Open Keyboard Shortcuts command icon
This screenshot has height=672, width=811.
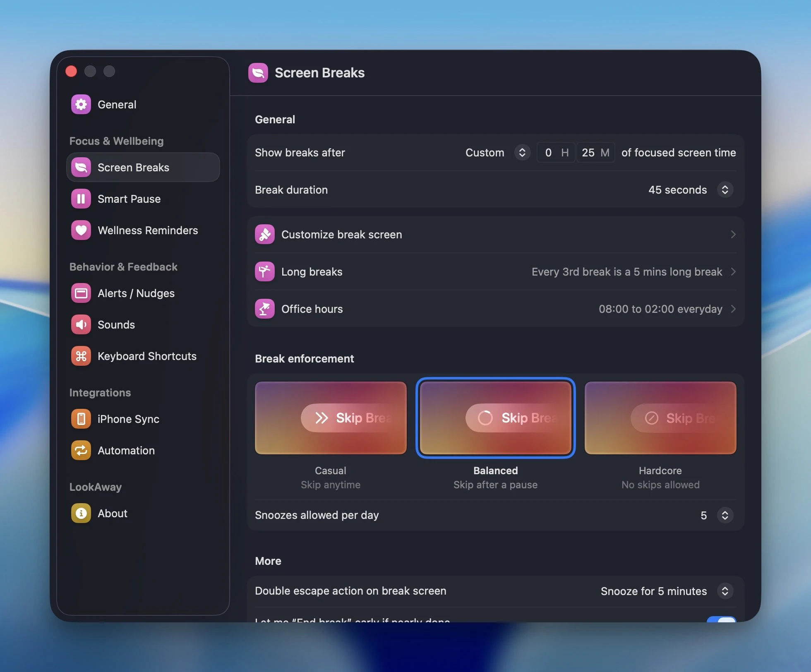pos(81,356)
